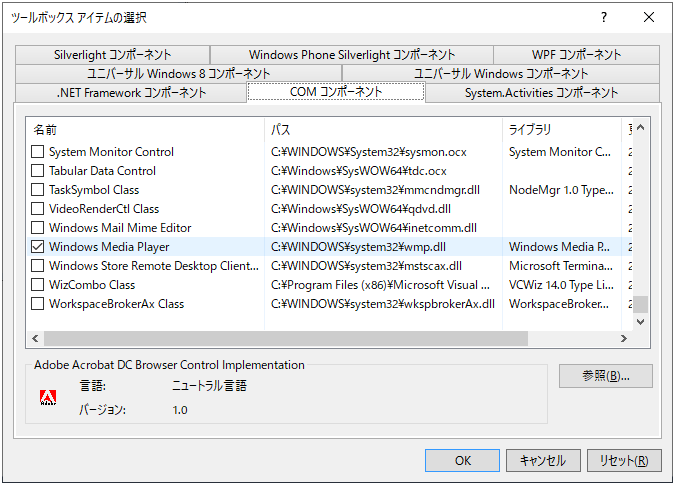Image resolution: width=675 pixels, height=487 pixels.
Task: Open System.Activities コンポーネント tab
Action: 542,93
